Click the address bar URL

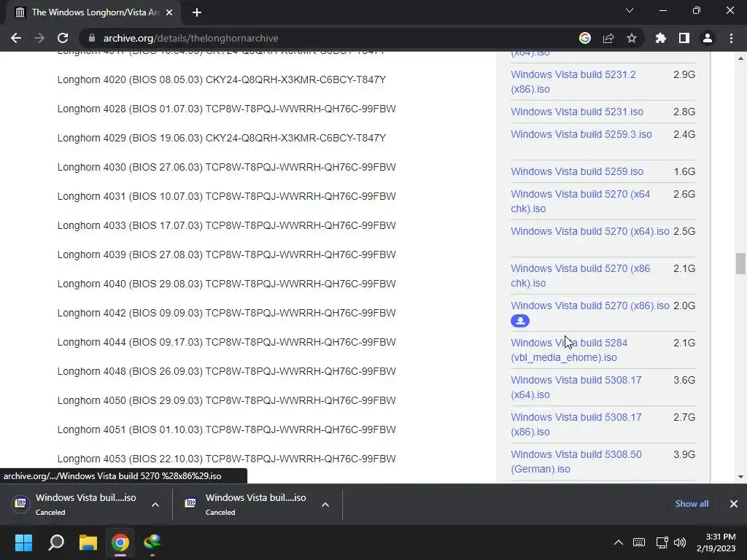coord(190,38)
